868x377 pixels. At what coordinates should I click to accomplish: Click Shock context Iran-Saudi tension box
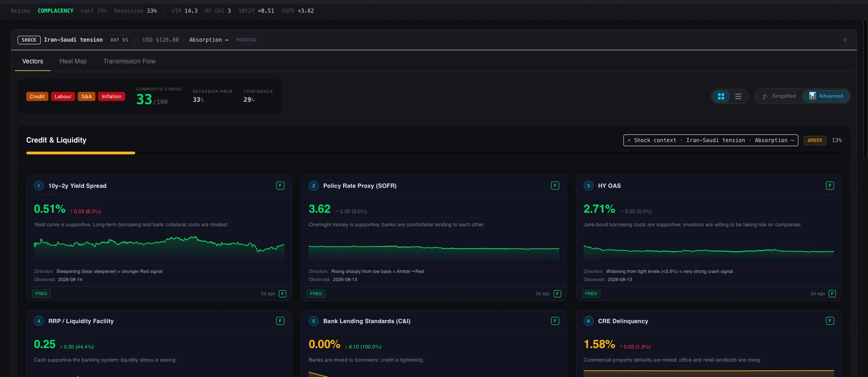(x=711, y=140)
